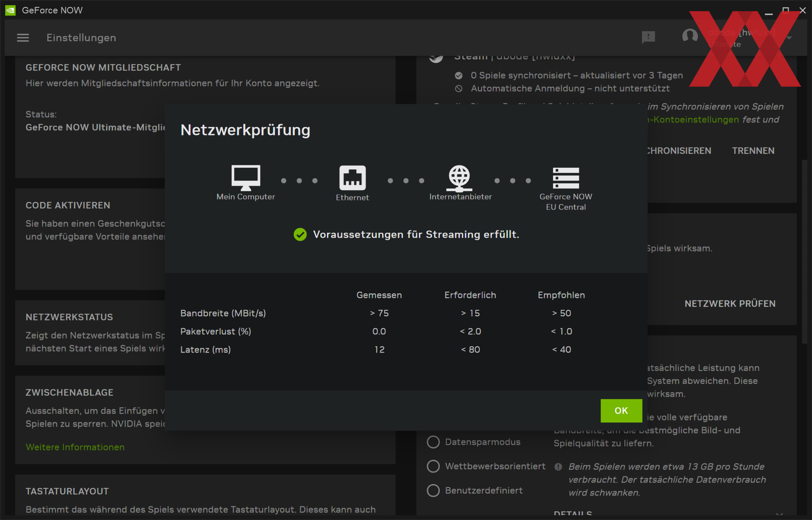Viewport: 812px width, 520px height.
Task: Click NETZWERK PRÜFEN button
Action: click(730, 304)
